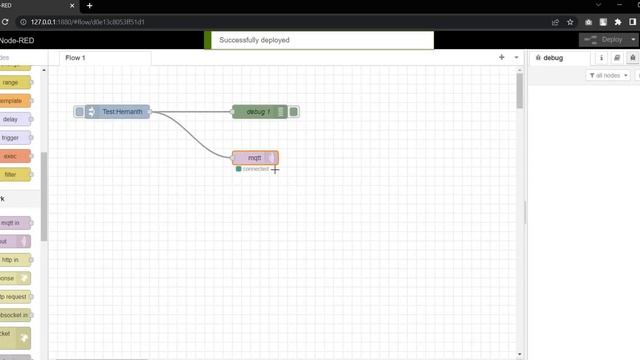Image resolution: width=640 pixels, height=360 pixels.
Task: Pick the websocket in node in palette
Action: tap(15, 315)
